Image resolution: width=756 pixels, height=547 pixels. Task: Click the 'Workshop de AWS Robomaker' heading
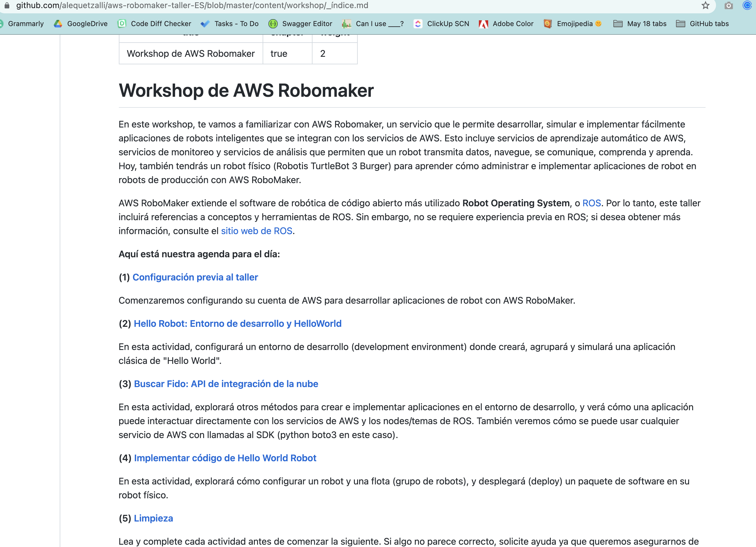click(246, 90)
